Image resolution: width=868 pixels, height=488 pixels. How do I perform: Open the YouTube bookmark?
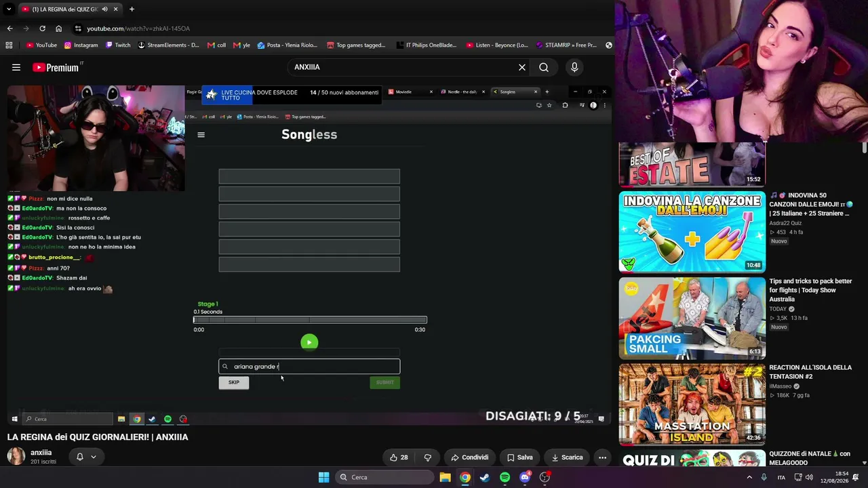41,45
